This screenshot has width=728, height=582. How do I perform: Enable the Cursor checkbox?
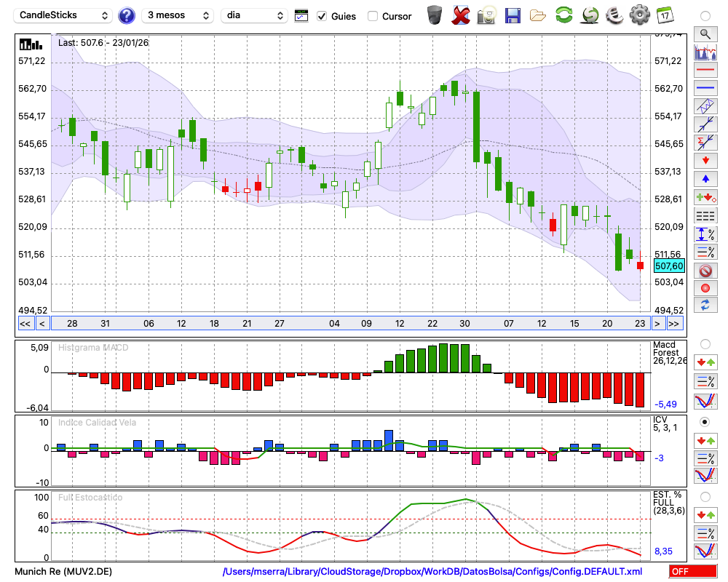point(373,16)
